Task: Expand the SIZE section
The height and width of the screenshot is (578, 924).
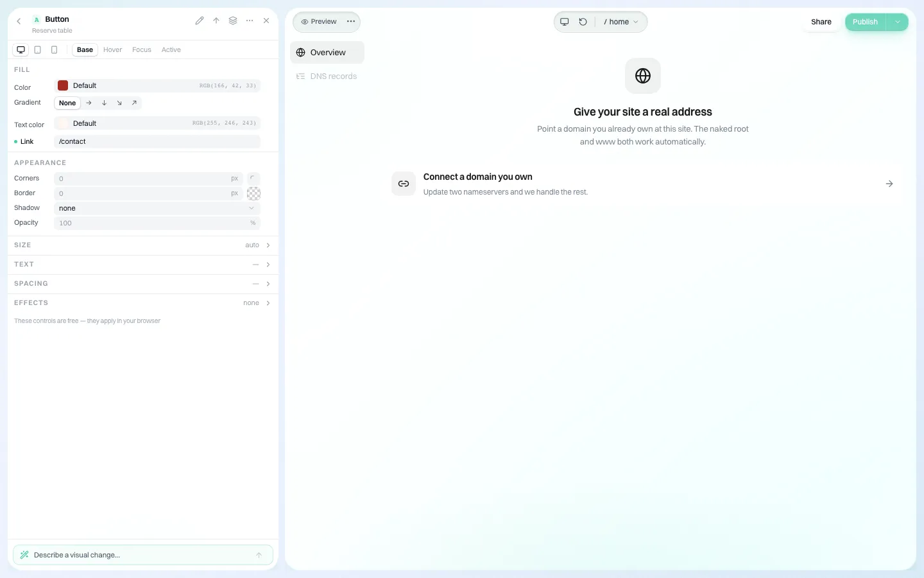Action: (x=142, y=245)
